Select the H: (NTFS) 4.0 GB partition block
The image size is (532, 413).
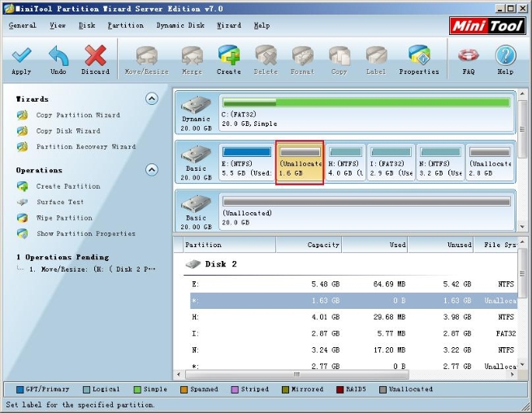pyautogui.click(x=345, y=163)
